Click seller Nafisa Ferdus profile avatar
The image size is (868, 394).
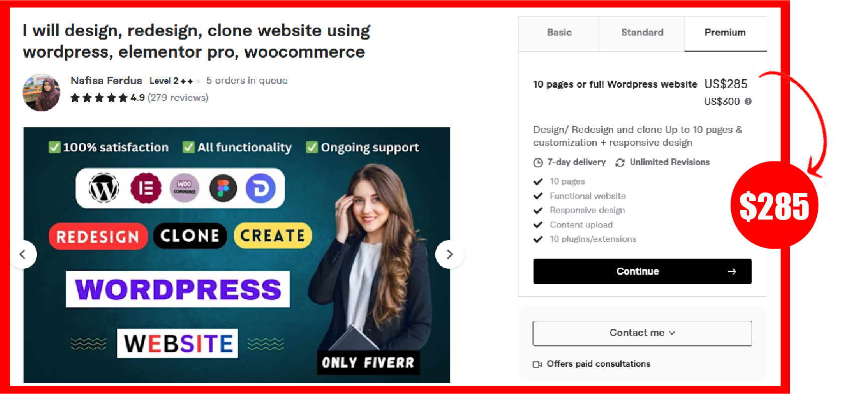click(42, 92)
